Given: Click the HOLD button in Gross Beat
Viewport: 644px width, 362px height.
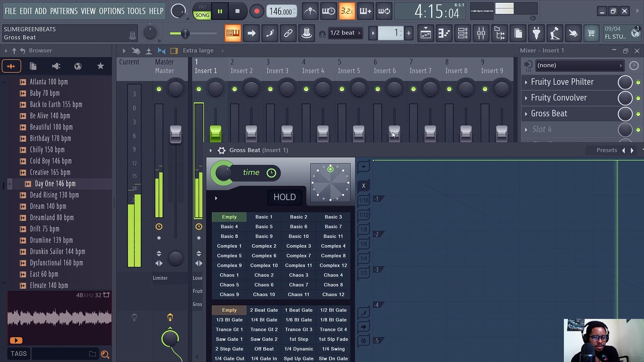Looking at the screenshot, I should pyautogui.click(x=285, y=197).
